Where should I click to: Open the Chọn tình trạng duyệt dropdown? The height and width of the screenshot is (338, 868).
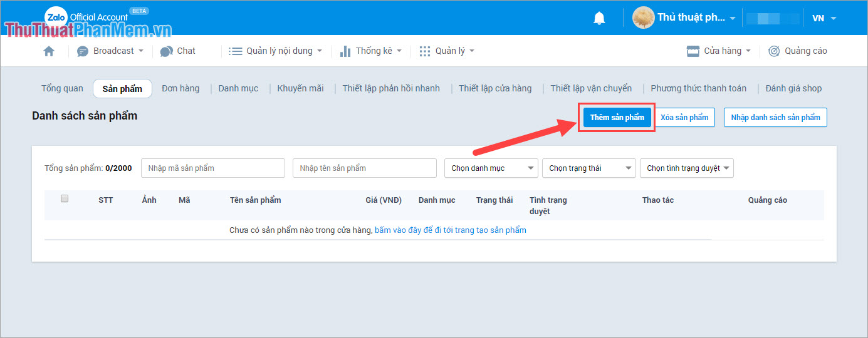687,168
